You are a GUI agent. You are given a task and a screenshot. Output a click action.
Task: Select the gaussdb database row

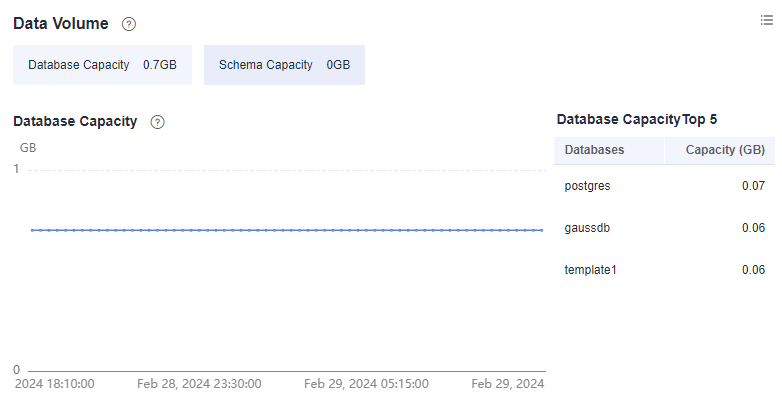pyautogui.click(x=664, y=228)
